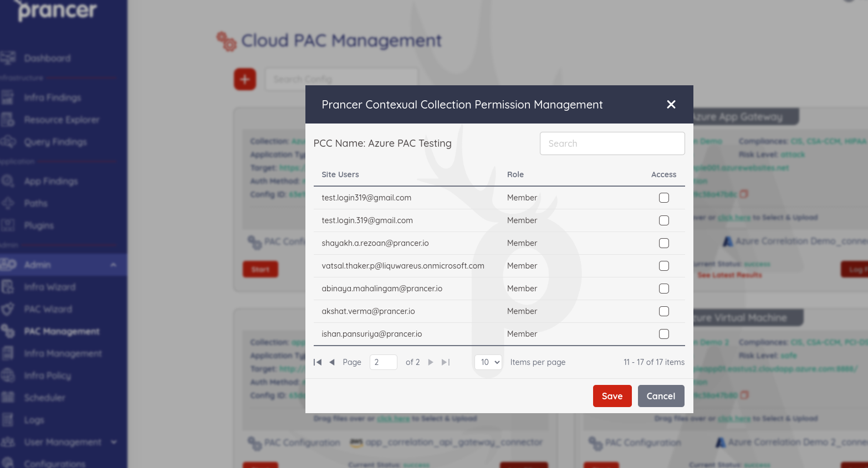Toggle access for abinaya.mahalingam@prancer.io
The width and height of the screenshot is (868, 468).
click(x=664, y=289)
